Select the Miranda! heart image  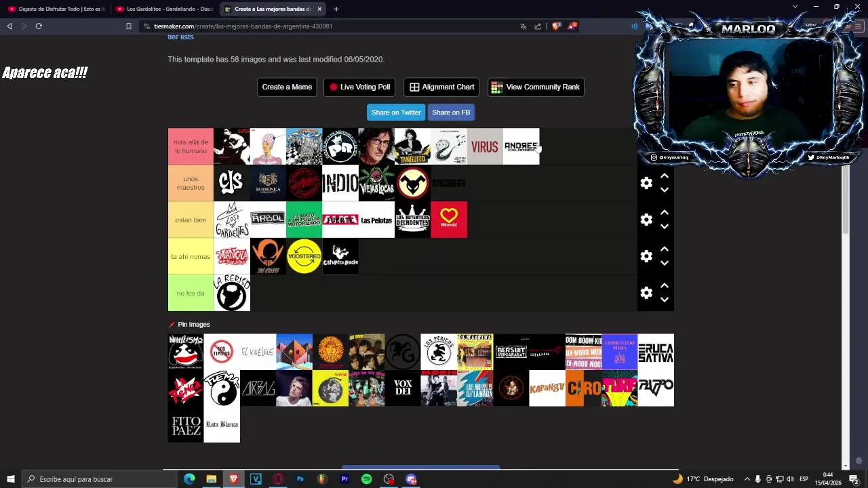pos(449,220)
